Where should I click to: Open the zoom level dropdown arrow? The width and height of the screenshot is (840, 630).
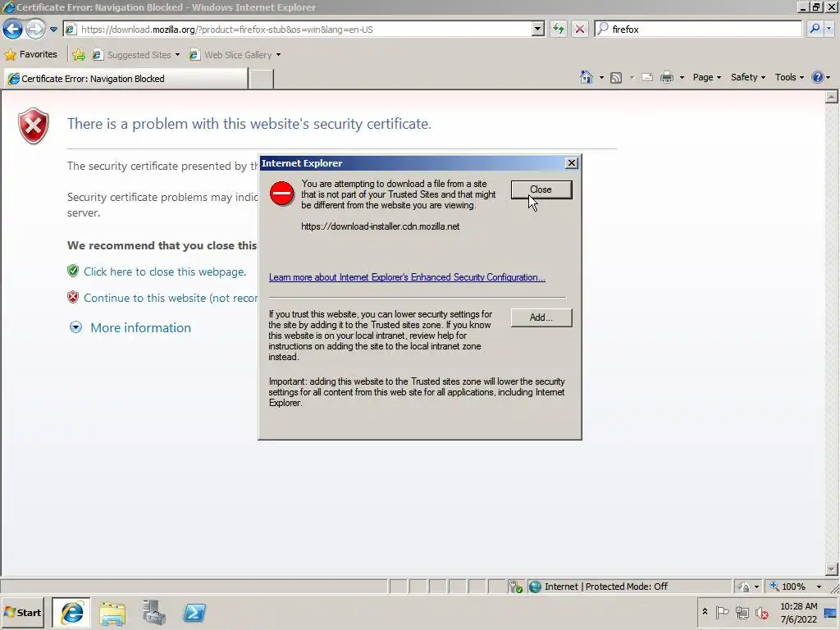(x=819, y=587)
